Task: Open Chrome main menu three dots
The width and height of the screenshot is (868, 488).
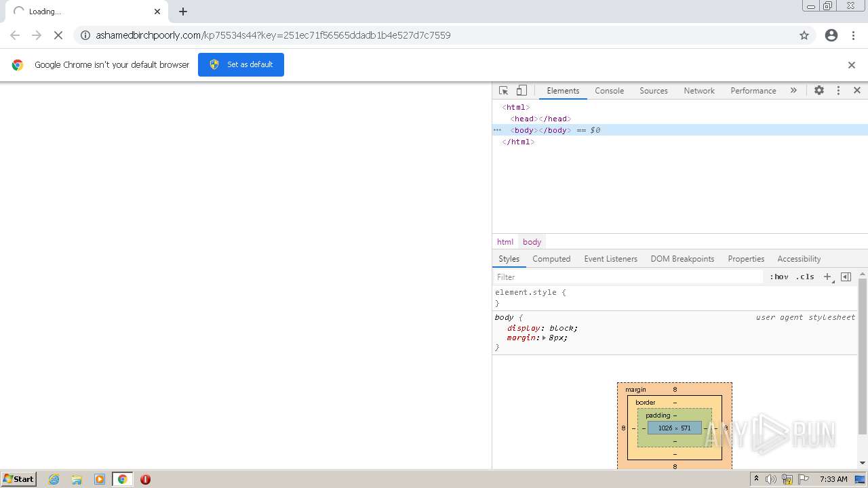Action: [x=854, y=35]
